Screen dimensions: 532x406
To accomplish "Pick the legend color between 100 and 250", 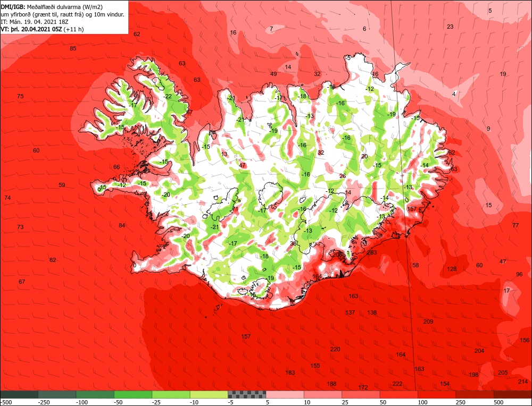I will pos(437,394).
